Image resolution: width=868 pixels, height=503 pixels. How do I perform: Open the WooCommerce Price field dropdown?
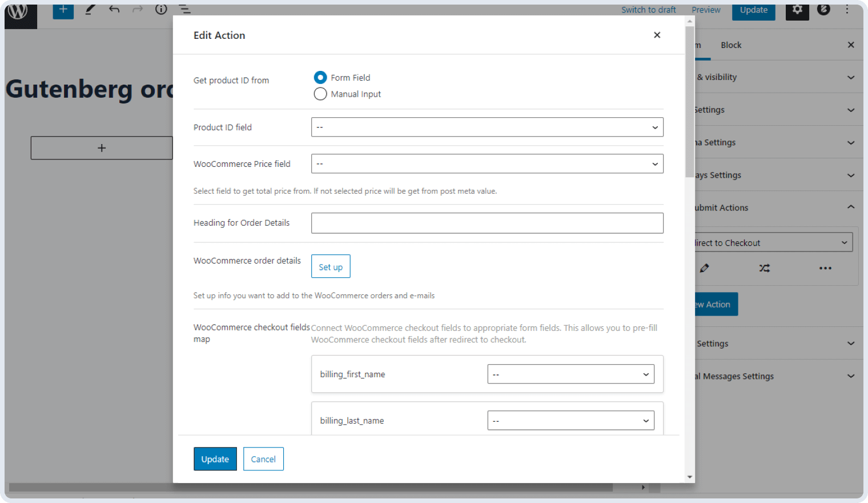[487, 163]
